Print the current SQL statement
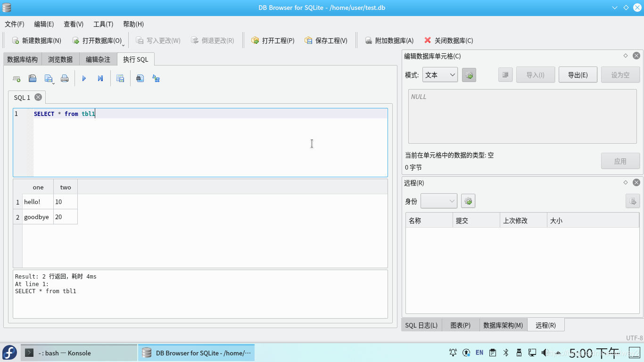 (x=65, y=78)
